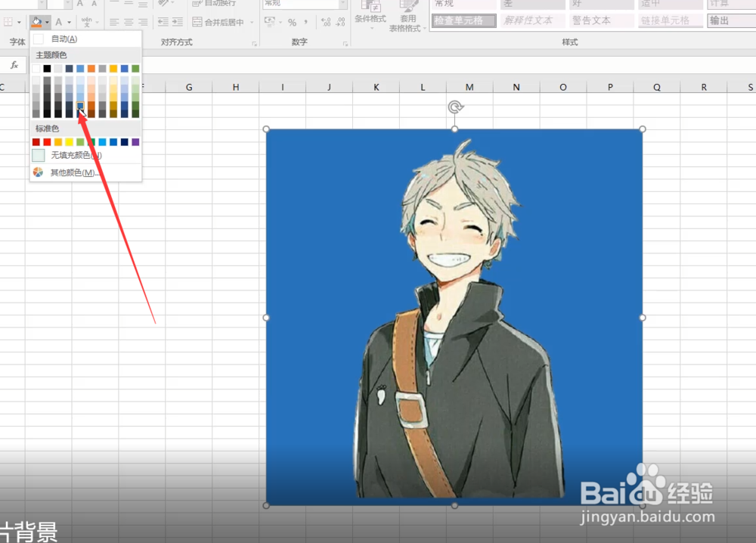This screenshot has height=543, width=756.
Task: Apply the 链接单元格 cell style
Action: pyautogui.click(x=670, y=20)
